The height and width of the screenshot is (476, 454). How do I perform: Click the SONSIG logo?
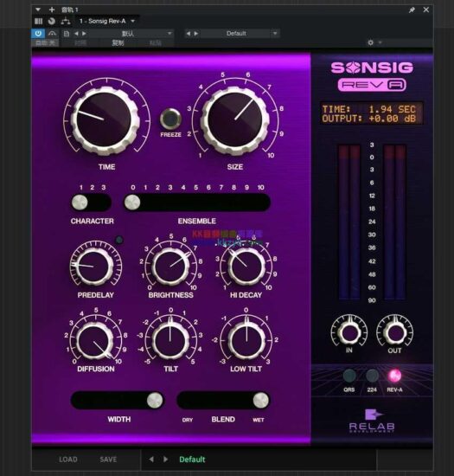372,68
